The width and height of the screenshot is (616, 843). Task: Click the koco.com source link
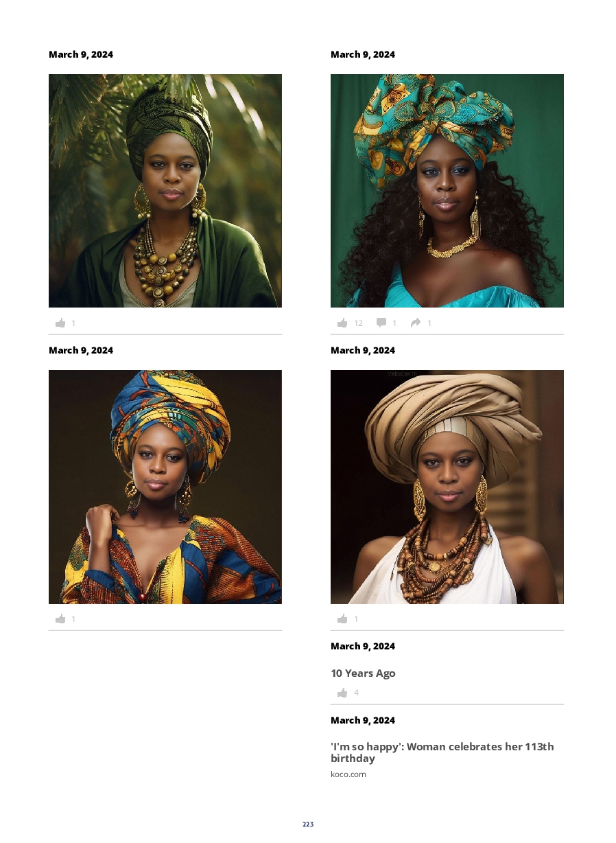[348, 774]
